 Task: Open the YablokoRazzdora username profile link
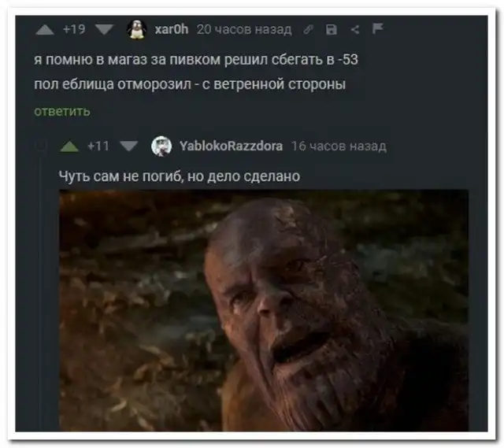tap(231, 146)
